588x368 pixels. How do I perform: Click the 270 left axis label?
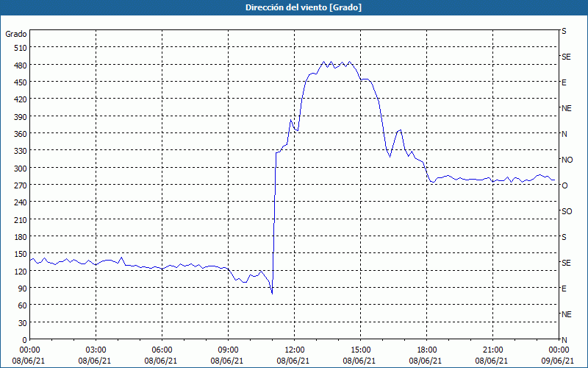click(21, 185)
